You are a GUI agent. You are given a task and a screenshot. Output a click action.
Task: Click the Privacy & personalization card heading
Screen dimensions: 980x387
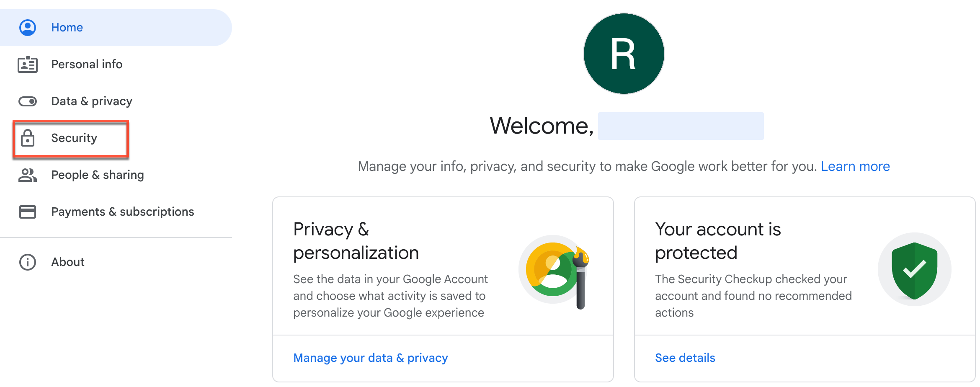tap(356, 241)
